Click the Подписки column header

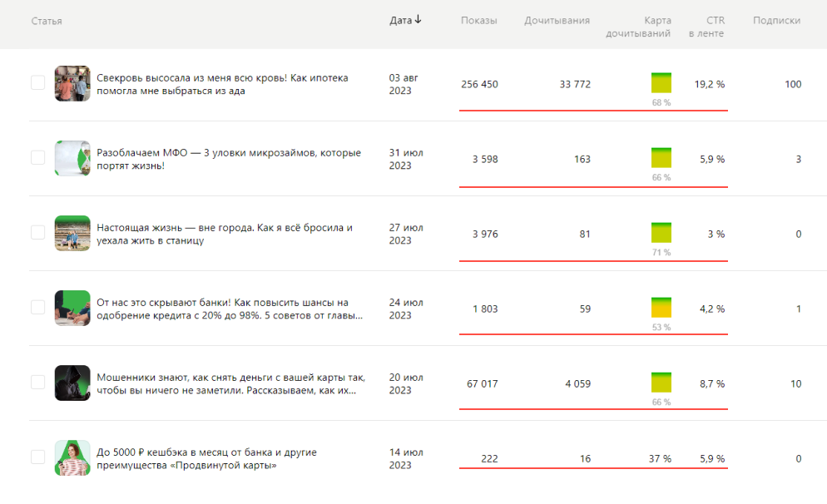[x=776, y=21]
